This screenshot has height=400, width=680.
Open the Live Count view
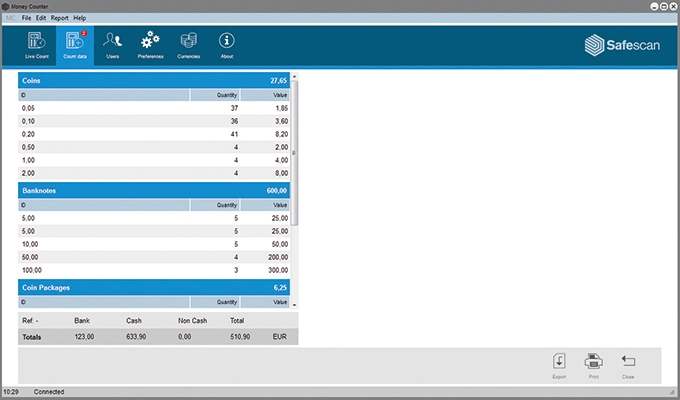click(36, 44)
